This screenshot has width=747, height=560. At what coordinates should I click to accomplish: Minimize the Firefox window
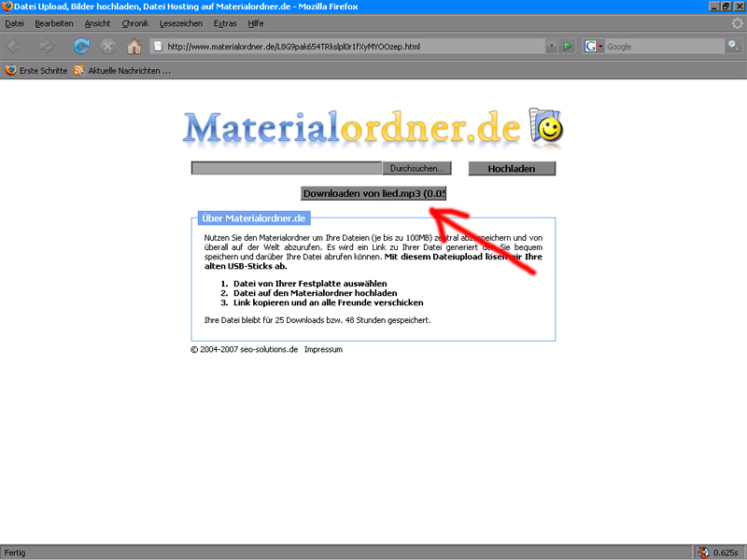click(714, 7)
